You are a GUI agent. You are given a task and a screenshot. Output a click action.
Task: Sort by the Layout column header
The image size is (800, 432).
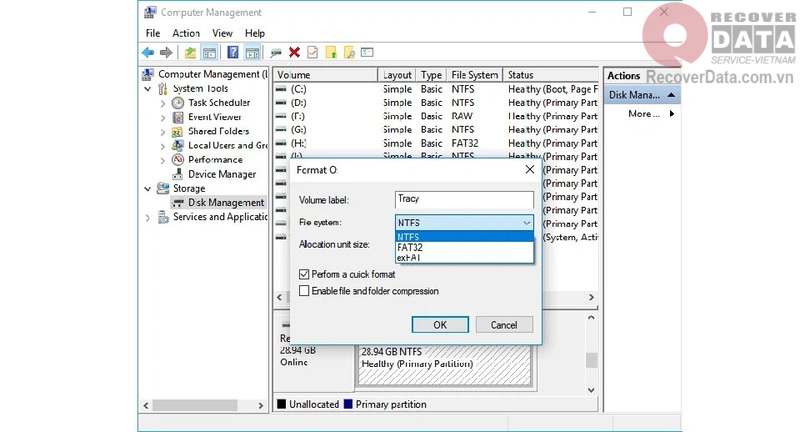[x=397, y=75]
